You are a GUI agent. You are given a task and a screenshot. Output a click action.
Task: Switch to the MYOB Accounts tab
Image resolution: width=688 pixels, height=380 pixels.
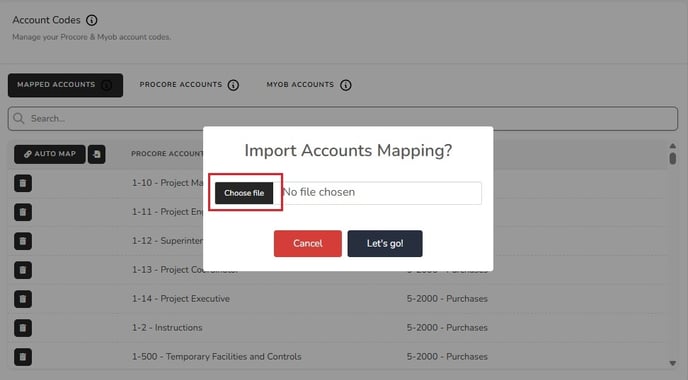pos(300,85)
